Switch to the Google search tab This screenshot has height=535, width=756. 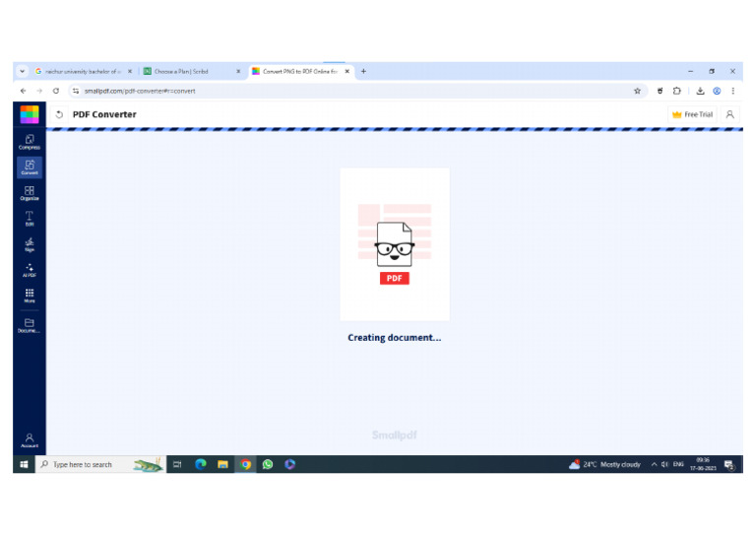(83, 71)
